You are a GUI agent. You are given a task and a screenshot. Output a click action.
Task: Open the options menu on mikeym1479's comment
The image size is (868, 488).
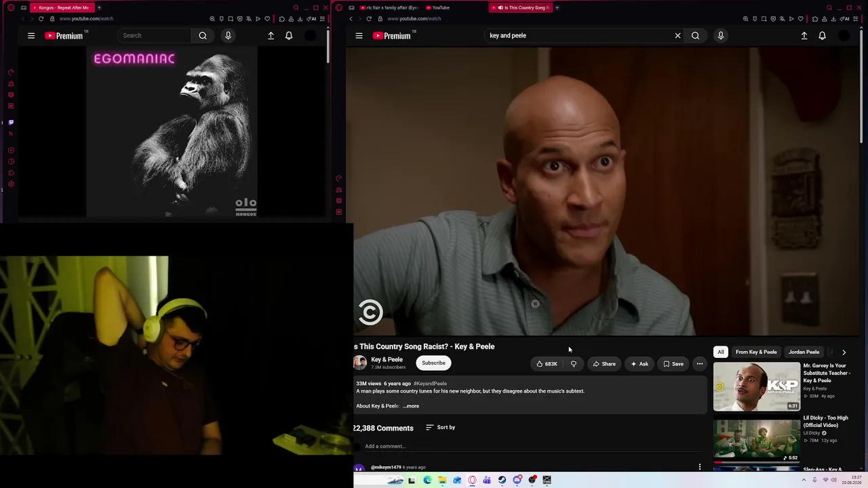coord(699,467)
